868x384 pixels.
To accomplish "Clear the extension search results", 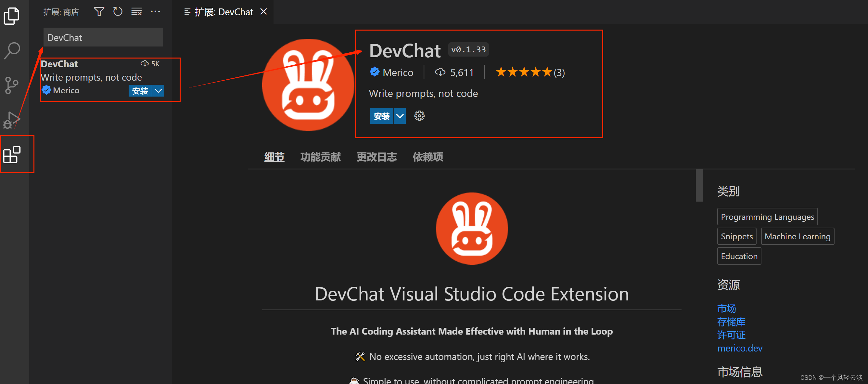I will [x=136, y=11].
